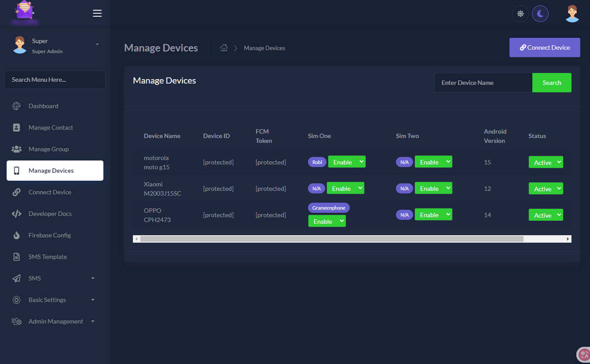Screen dimensions: 590x364
Task: Click the horizontal table scrollbar
Action: [x=332, y=239]
